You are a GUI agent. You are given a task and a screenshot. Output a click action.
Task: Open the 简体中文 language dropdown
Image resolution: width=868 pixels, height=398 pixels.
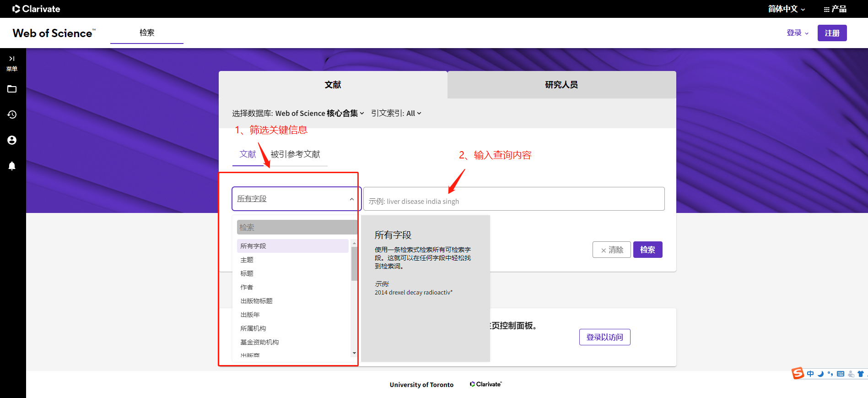787,9
